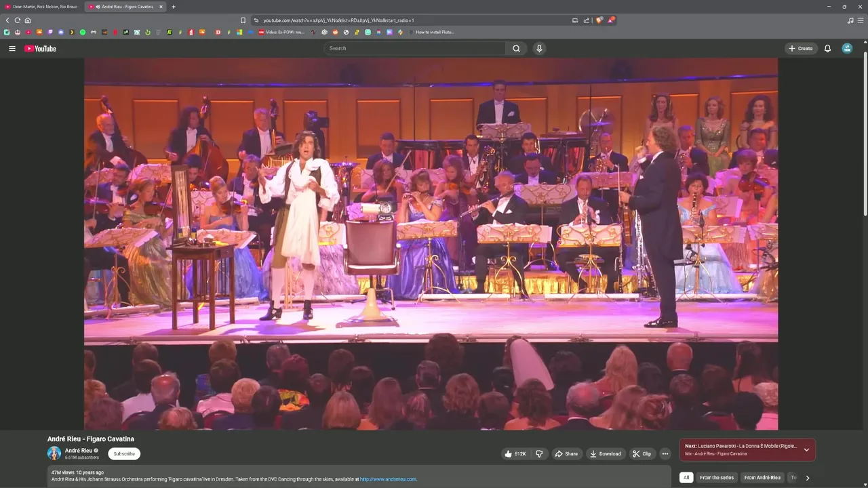This screenshot has width=868, height=488.
Task: Open a new browser tab
Action: [x=173, y=7]
